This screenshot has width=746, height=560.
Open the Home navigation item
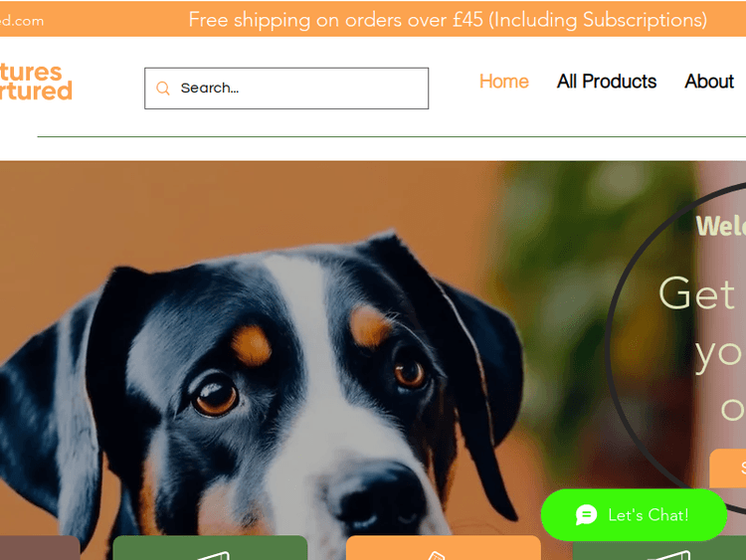[504, 82]
